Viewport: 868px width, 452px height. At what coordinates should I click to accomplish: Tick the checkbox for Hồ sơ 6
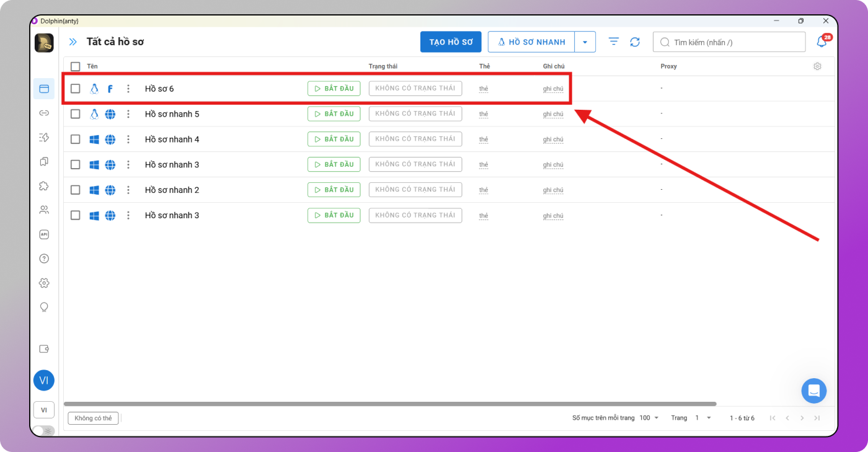point(76,89)
